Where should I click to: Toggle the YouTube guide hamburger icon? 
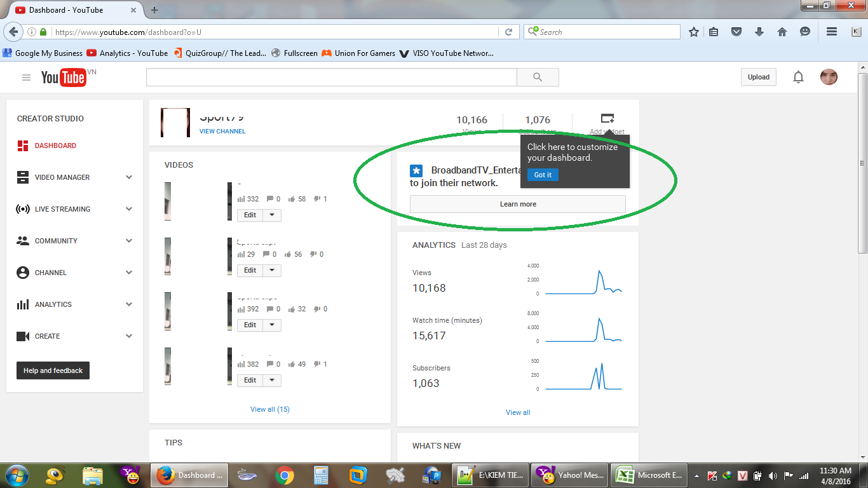[x=26, y=78]
